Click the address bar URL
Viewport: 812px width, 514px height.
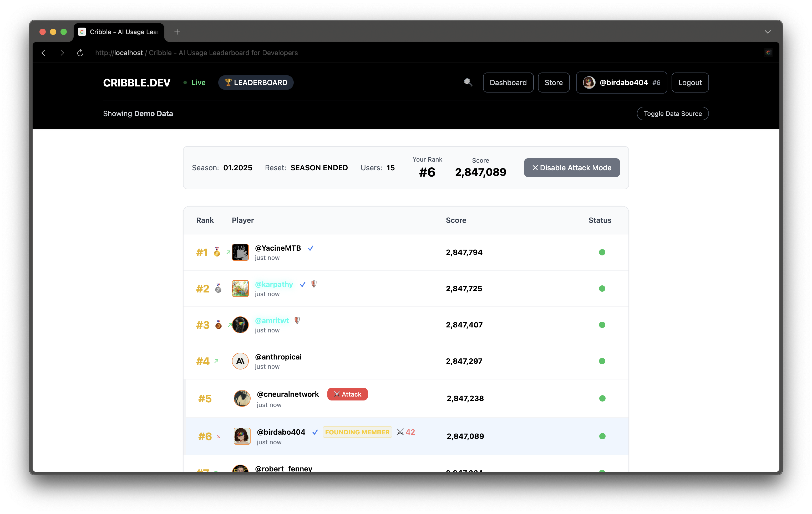click(x=196, y=53)
